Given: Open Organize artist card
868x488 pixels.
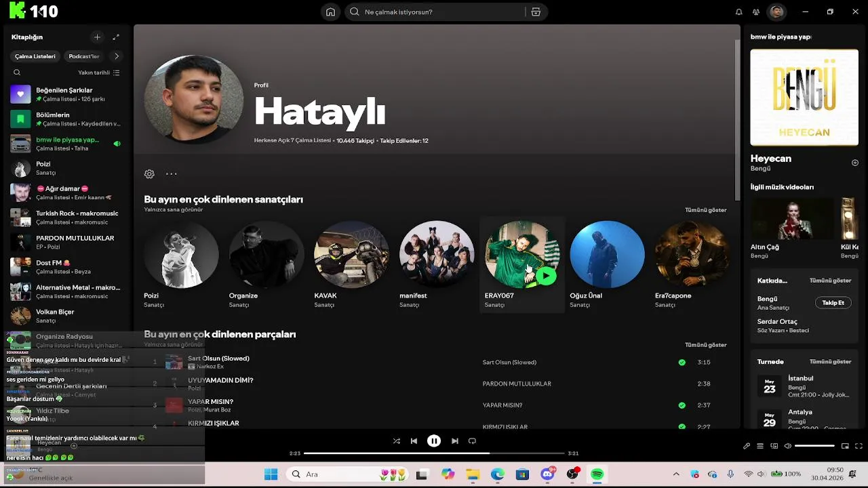Looking at the screenshot, I should pos(267,264).
